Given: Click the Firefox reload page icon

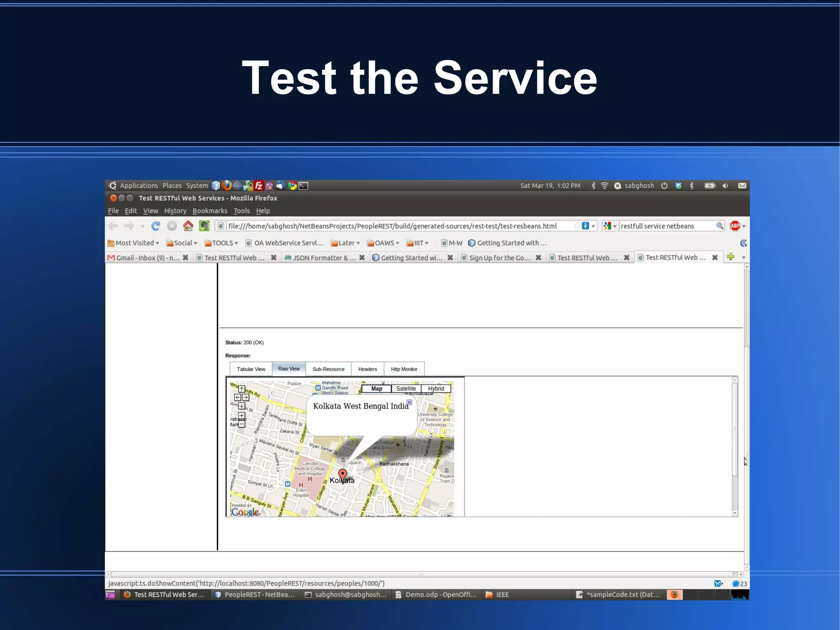Looking at the screenshot, I should point(155,226).
